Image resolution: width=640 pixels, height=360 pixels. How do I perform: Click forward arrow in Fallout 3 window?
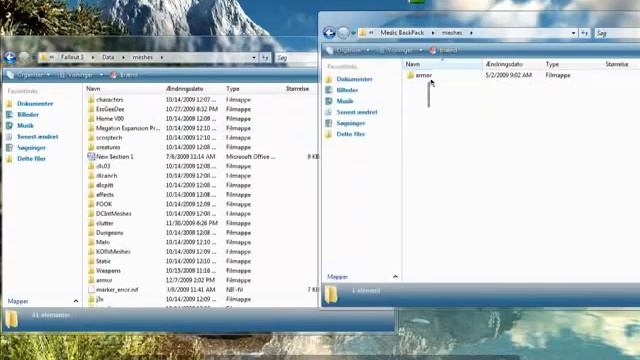pyautogui.click(x=24, y=58)
